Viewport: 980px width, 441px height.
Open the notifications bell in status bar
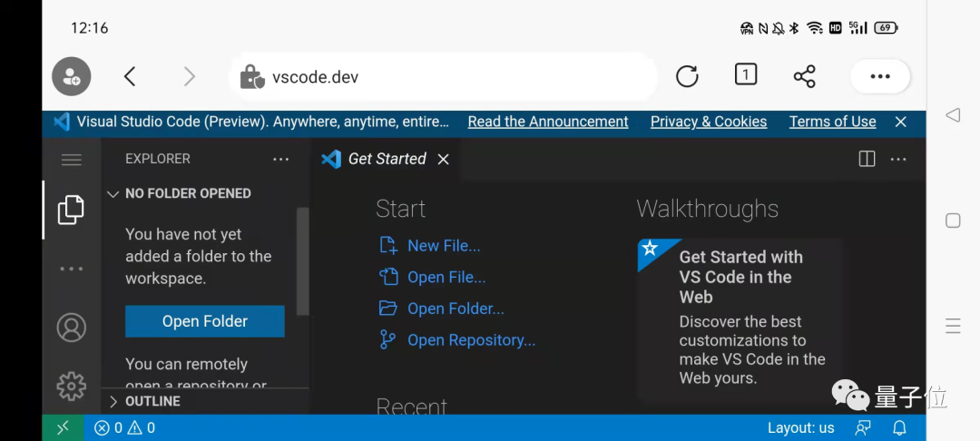[x=899, y=427]
